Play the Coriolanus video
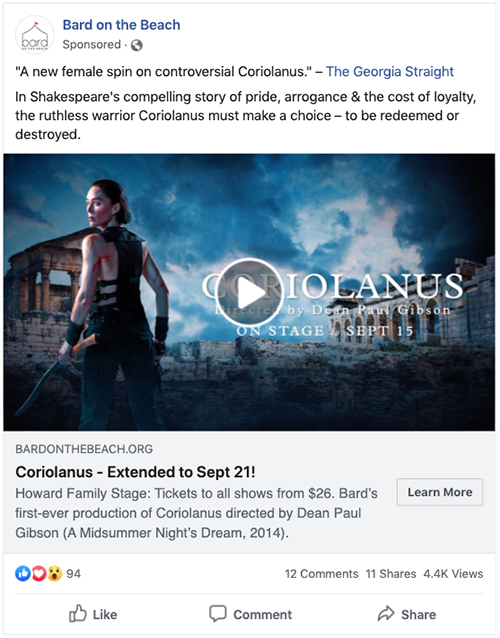Viewport: 500px width, 638px height. pyautogui.click(x=249, y=292)
